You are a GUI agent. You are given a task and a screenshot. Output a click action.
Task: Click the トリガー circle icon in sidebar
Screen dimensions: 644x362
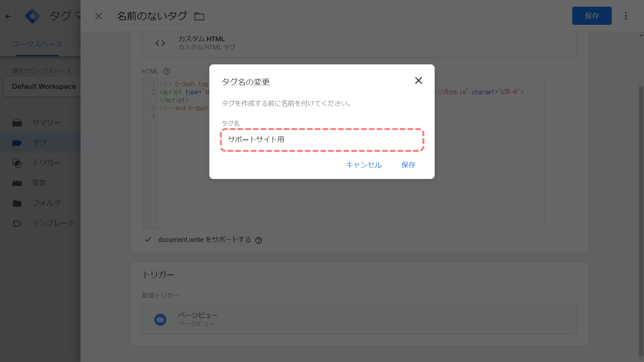coord(17,163)
